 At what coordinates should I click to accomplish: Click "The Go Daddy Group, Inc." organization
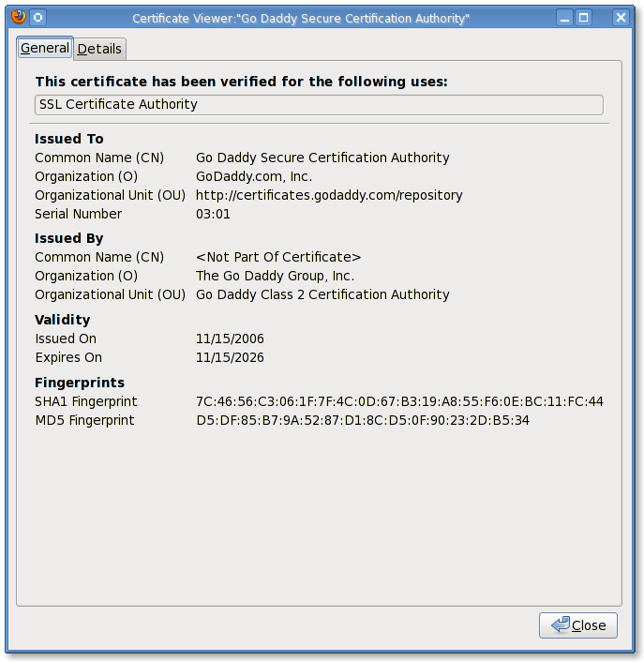click(x=275, y=276)
